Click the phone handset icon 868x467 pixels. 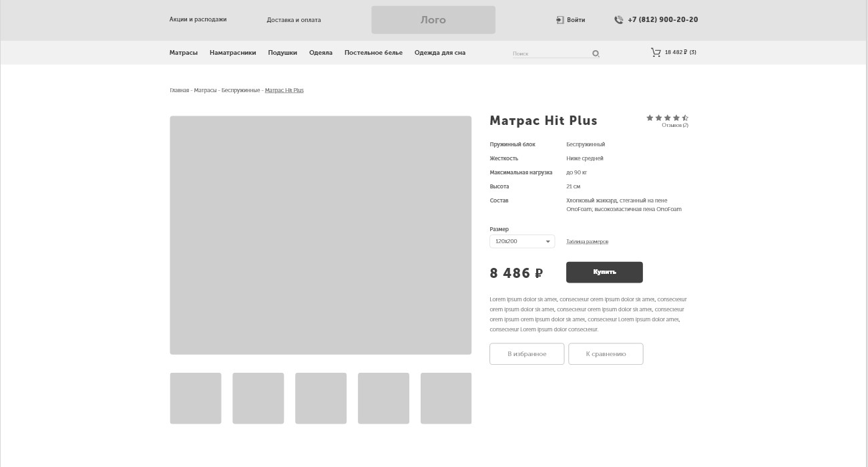tap(618, 20)
